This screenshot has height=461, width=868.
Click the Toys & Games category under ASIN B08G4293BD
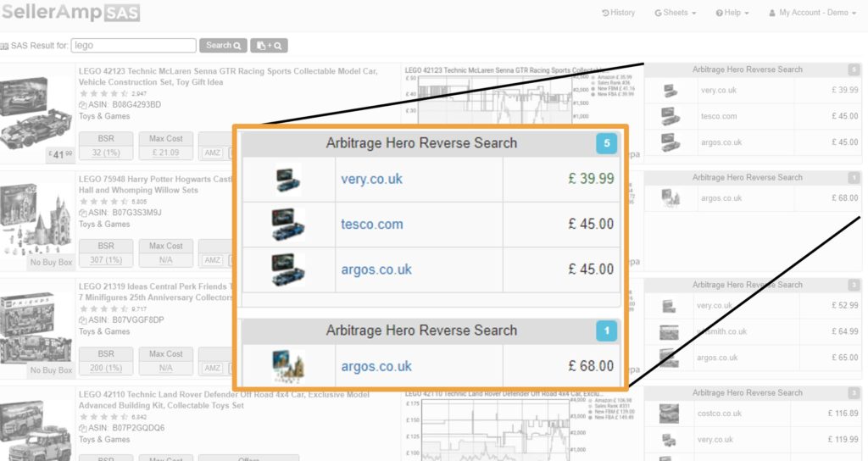click(104, 116)
